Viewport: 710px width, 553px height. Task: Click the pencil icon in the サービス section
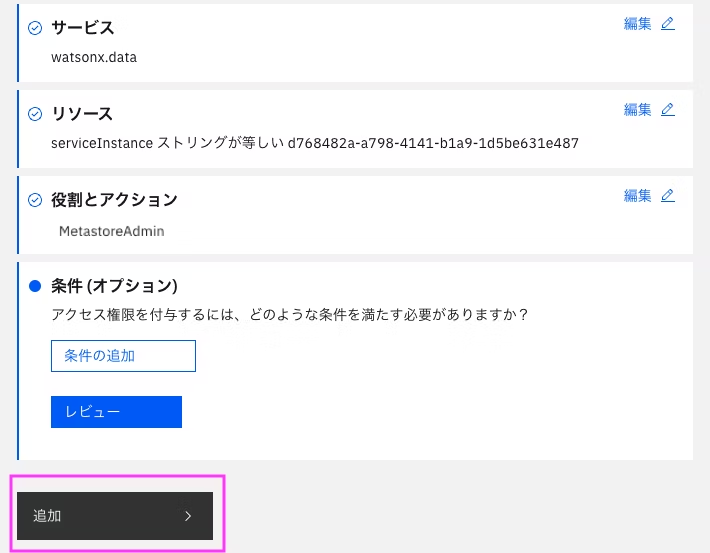click(x=668, y=24)
